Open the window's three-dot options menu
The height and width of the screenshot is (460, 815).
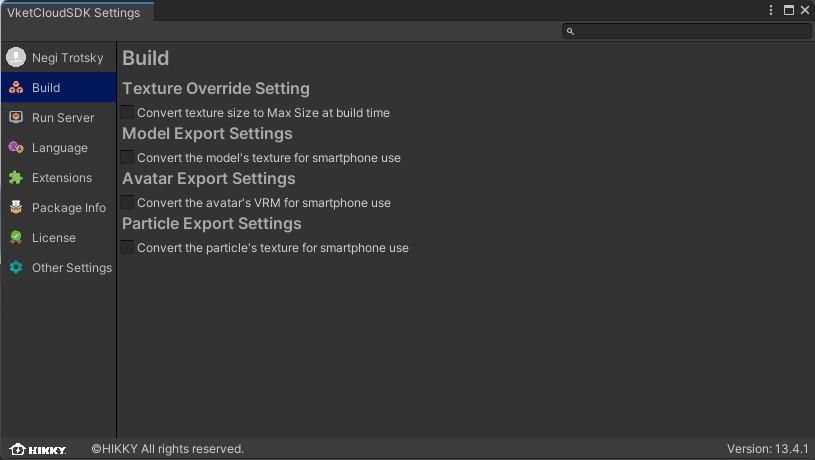click(771, 10)
